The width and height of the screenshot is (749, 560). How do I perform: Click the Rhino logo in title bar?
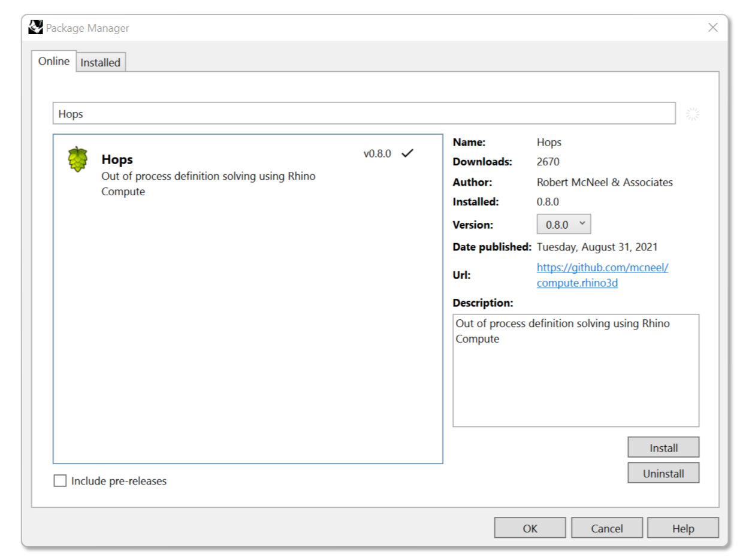(36, 28)
